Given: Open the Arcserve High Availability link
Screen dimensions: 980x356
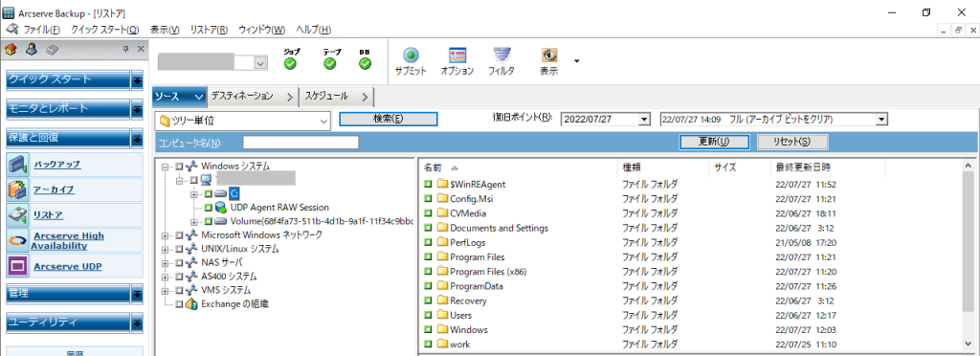Looking at the screenshot, I should pos(68,241).
